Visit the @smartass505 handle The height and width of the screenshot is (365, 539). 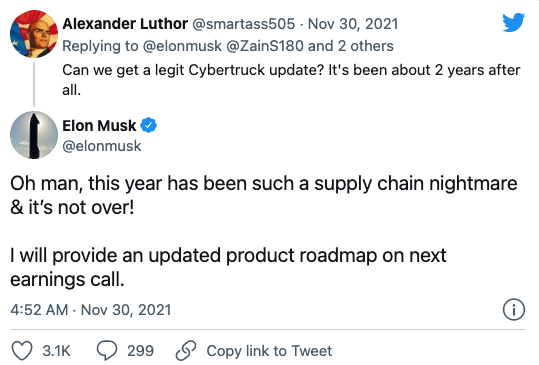[x=243, y=24]
